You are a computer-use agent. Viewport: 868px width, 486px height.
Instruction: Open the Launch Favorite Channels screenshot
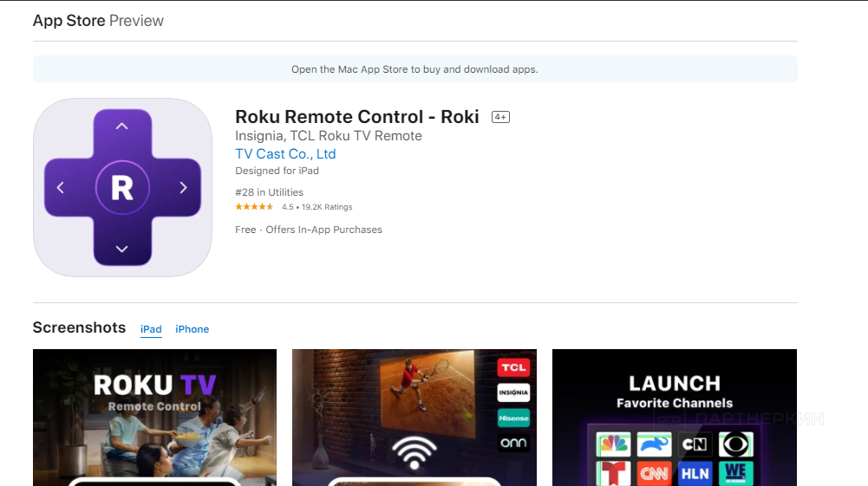coord(675,418)
